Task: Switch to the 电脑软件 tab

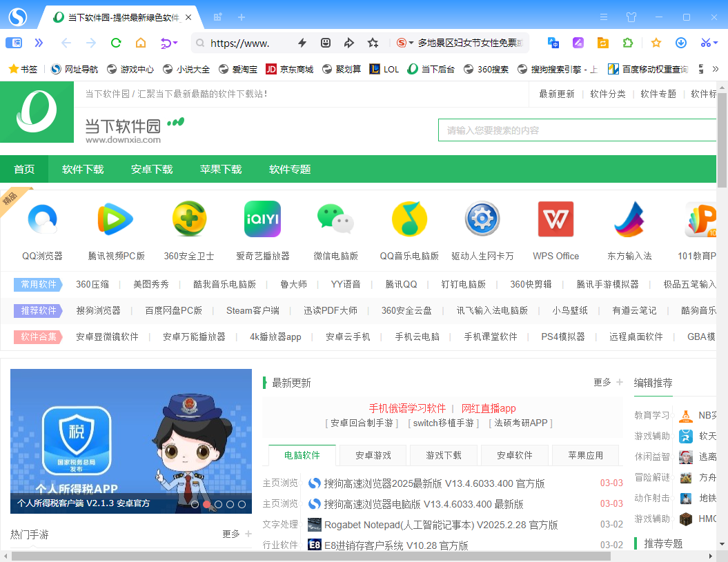Action: coord(302,455)
